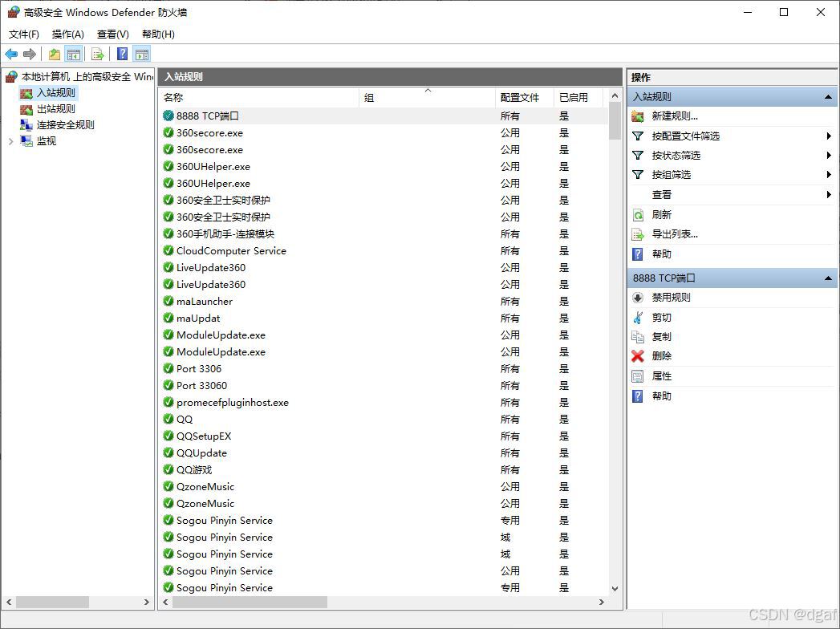Click the 复制 copy icon
The height and width of the screenshot is (629, 840).
[x=638, y=336]
